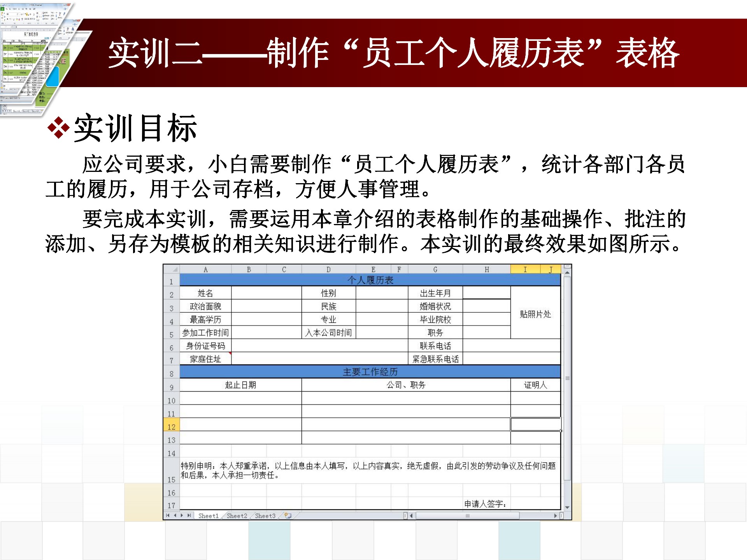The image size is (747, 560).
Task: Click horizontal scrollbar right arrow
Action: point(555,516)
